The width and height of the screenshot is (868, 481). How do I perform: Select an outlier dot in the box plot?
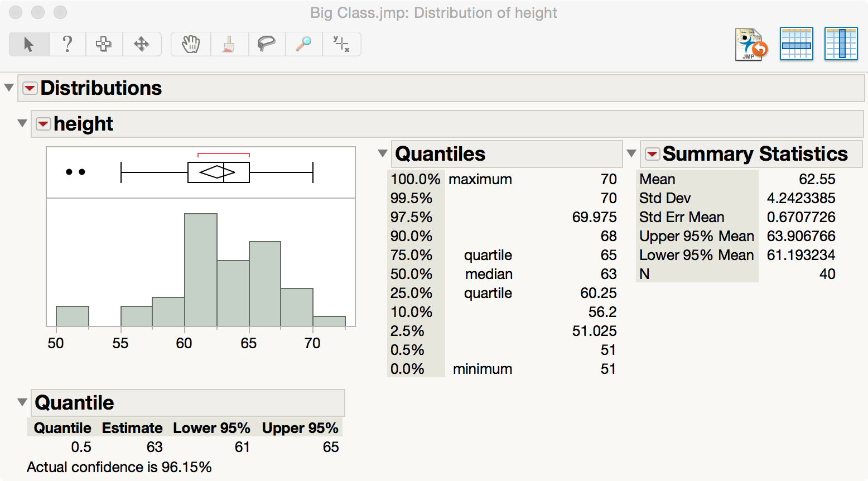68,172
